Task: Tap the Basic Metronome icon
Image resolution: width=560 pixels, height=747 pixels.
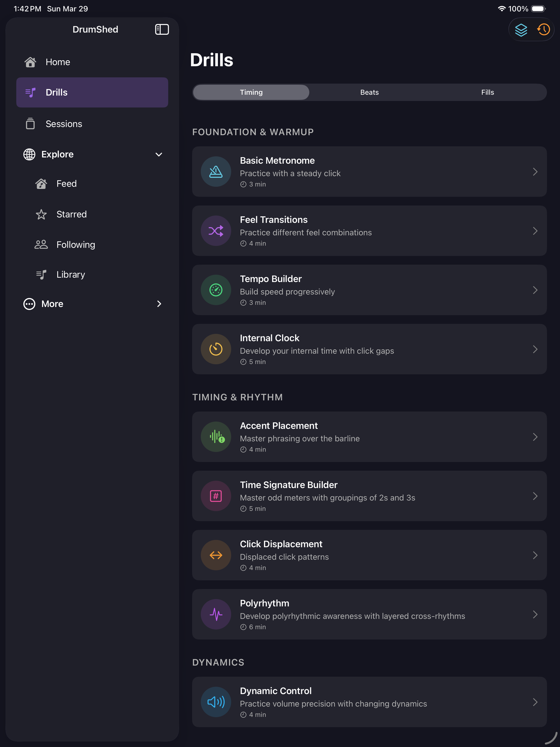Action: tap(216, 172)
